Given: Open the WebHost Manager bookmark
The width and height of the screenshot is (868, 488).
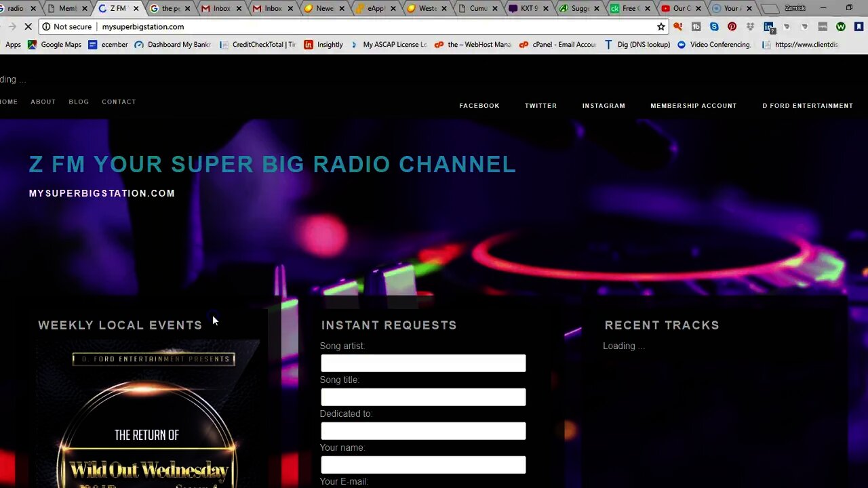Looking at the screenshot, I should pos(473,45).
